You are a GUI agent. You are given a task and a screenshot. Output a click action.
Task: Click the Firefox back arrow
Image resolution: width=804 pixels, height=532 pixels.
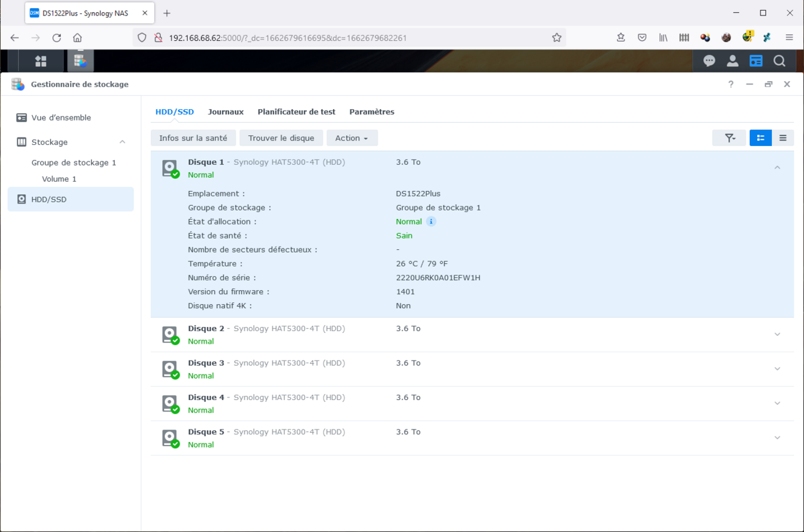click(15, 38)
